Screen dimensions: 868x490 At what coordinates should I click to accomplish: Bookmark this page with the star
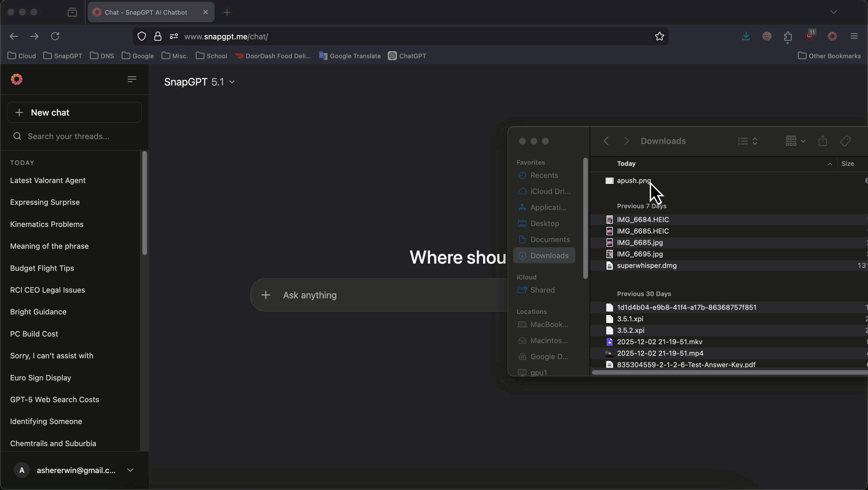659,36
